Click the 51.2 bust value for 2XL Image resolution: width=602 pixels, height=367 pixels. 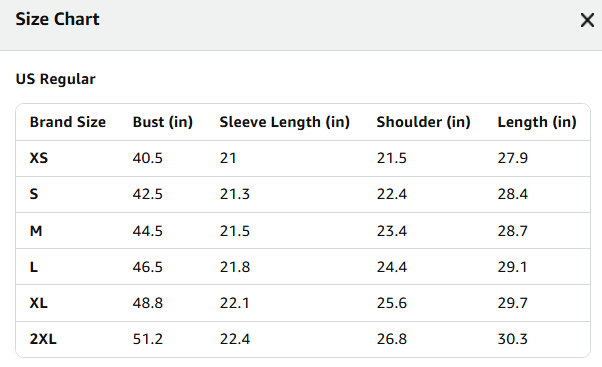147,339
